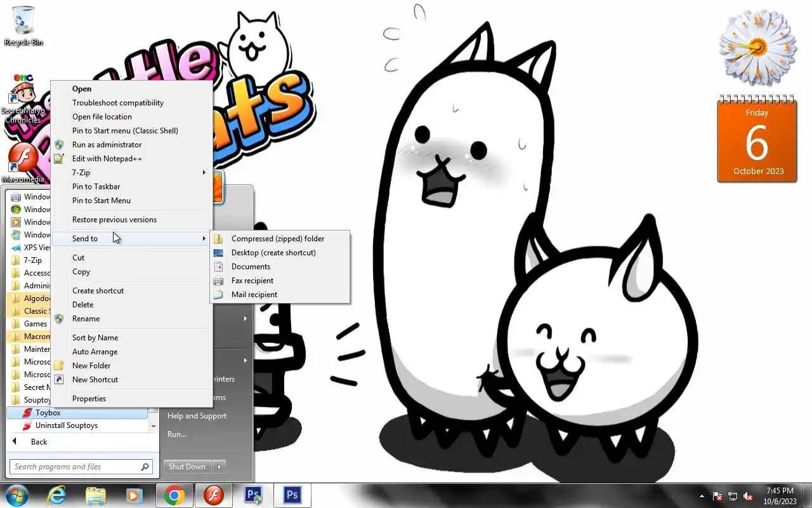
Task: Choose Open in context menu
Action: (x=131, y=89)
